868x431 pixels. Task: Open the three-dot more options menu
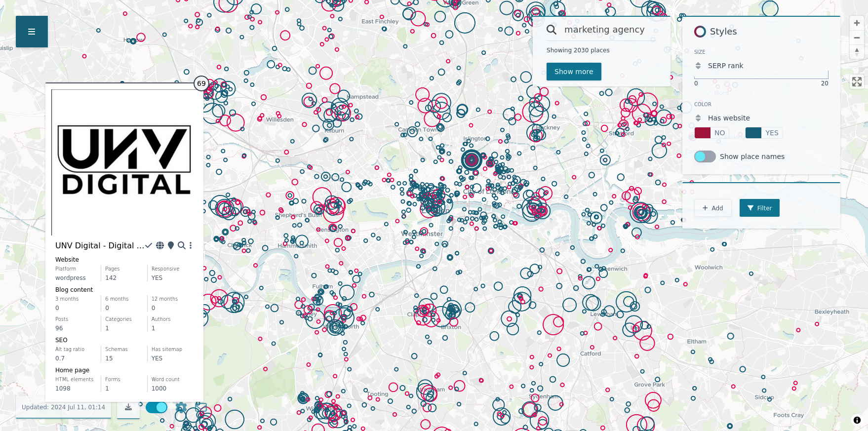click(191, 245)
